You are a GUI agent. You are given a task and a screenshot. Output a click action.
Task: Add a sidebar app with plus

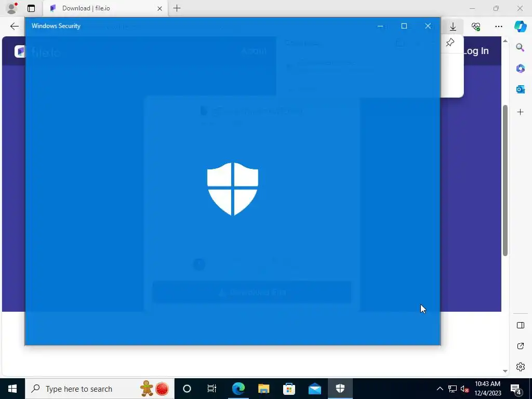point(520,112)
